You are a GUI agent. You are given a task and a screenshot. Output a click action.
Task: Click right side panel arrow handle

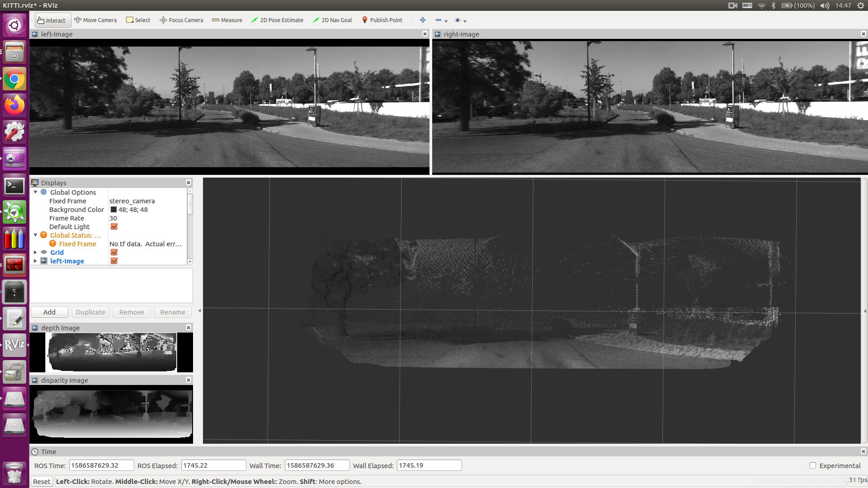(x=865, y=311)
